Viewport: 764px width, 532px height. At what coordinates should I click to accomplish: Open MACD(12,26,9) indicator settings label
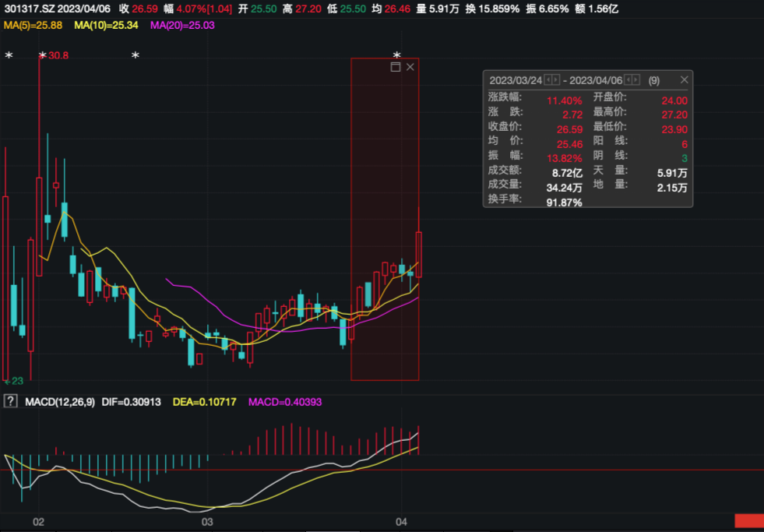coord(60,402)
